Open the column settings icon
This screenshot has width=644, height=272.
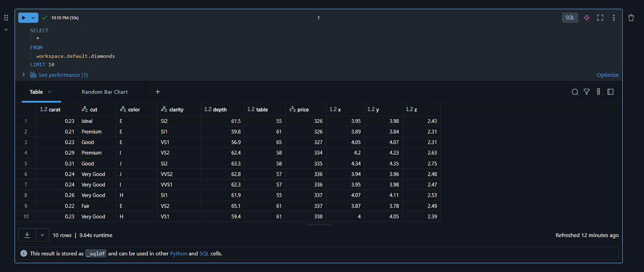click(x=599, y=92)
